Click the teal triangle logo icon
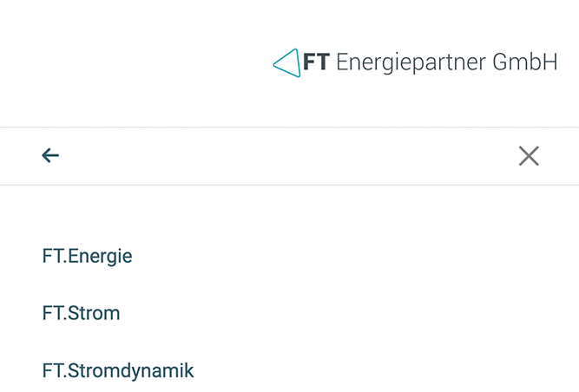This screenshot has height=392, width=579. coord(287,63)
